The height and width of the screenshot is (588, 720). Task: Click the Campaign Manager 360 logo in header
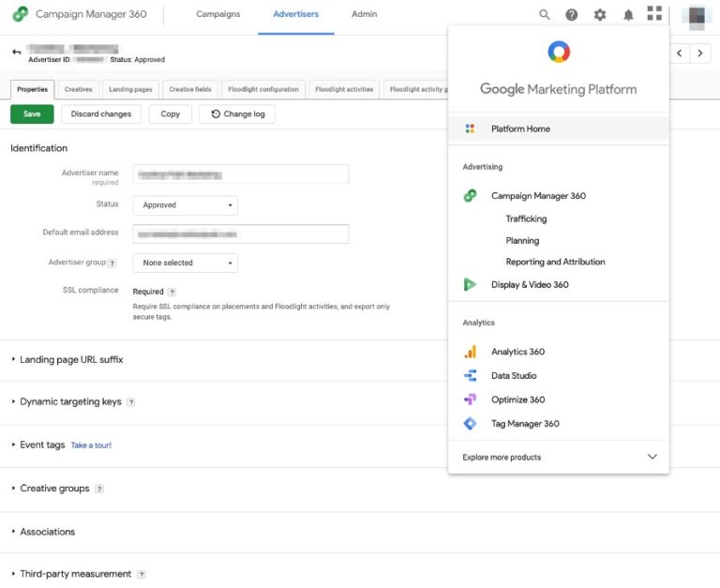(21, 14)
